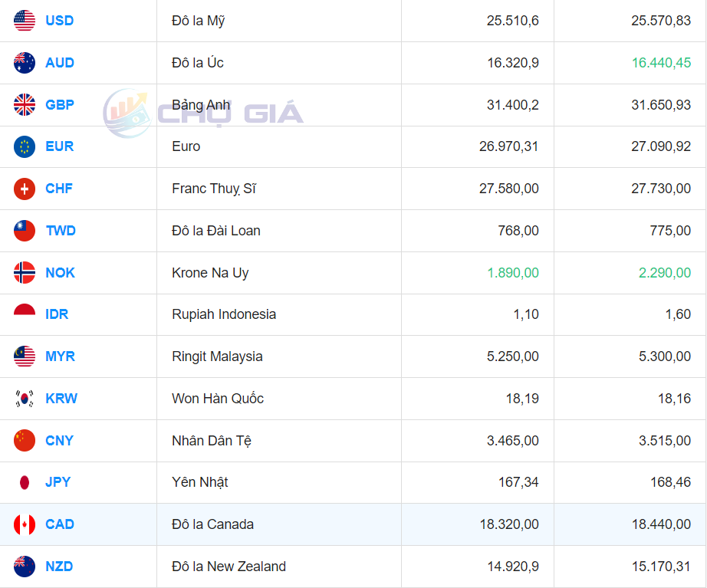Click the UK flag icon

click(25, 105)
